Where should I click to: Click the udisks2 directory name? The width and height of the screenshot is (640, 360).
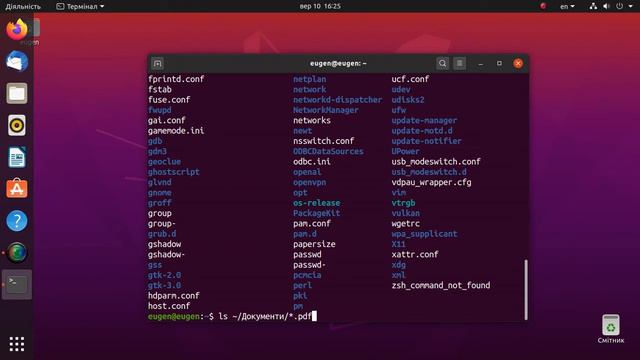pyautogui.click(x=408, y=100)
